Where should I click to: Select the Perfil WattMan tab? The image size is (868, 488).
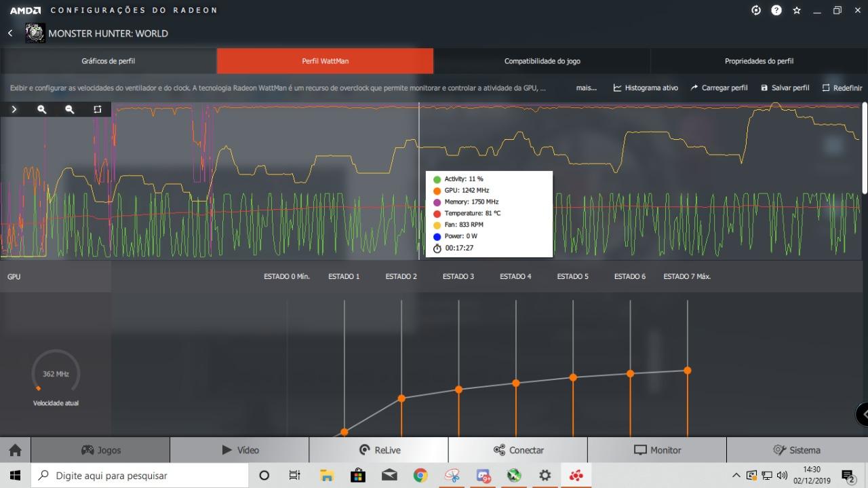click(x=325, y=61)
